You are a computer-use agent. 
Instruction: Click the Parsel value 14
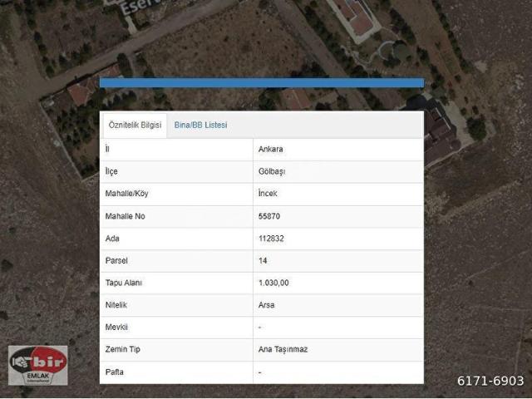263,260
